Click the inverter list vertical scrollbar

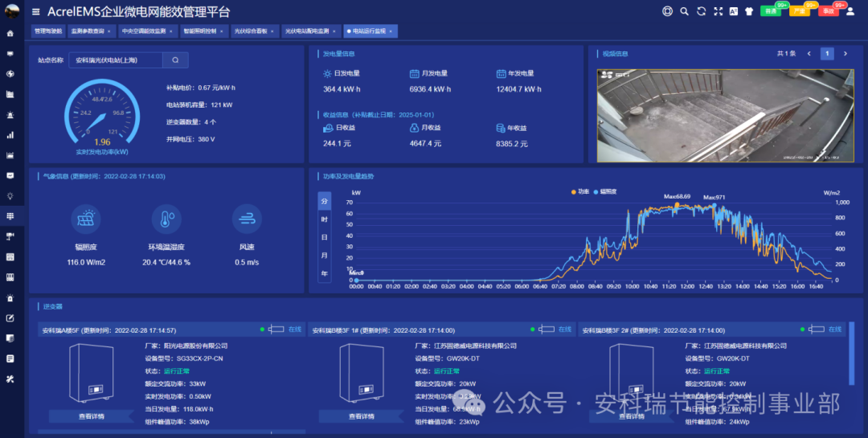[851, 354]
